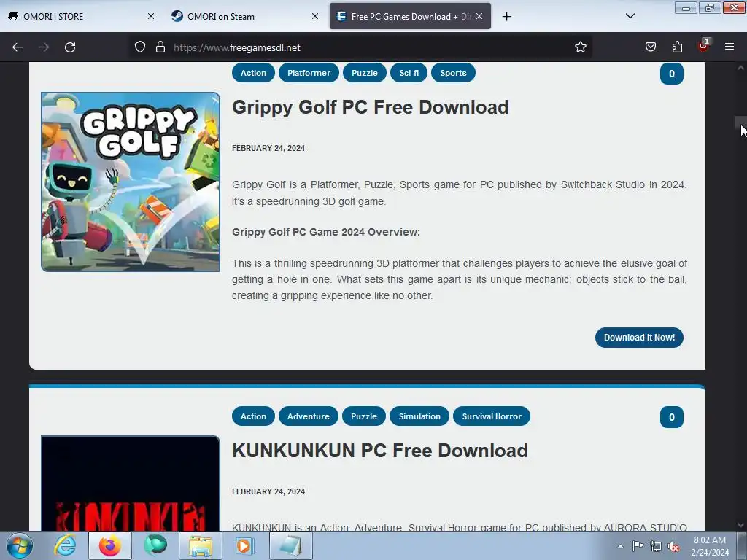Image resolution: width=747 pixels, height=560 pixels.
Task: Reload the current page
Action: click(70, 47)
